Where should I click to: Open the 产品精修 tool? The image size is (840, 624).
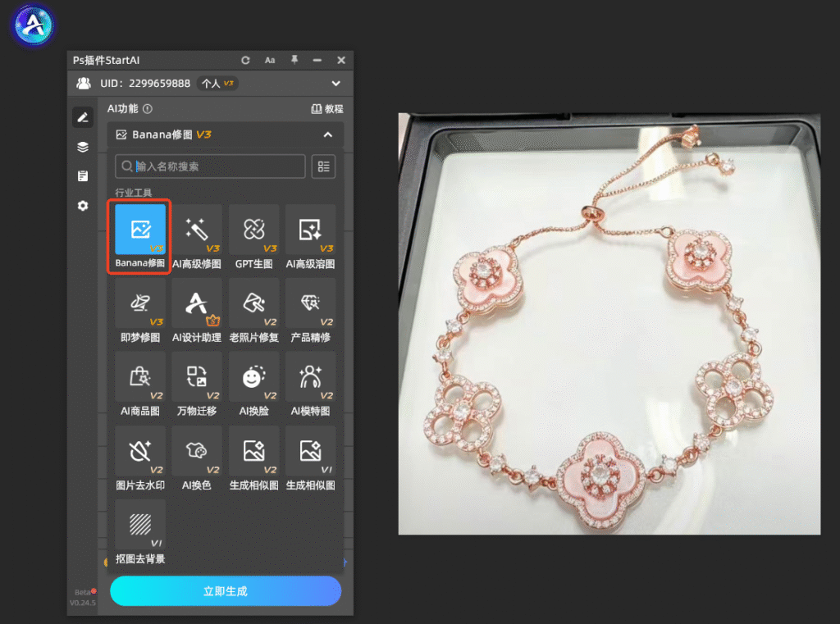pyautogui.click(x=310, y=310)
